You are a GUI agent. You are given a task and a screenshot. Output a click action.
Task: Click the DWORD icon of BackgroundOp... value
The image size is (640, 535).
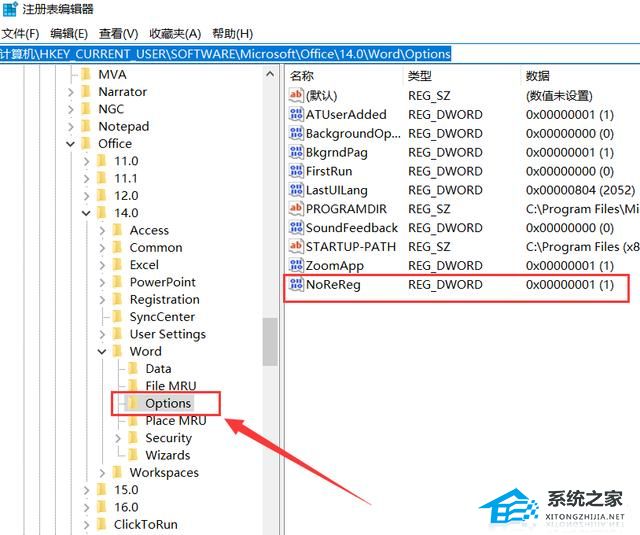tap(296, 133)
